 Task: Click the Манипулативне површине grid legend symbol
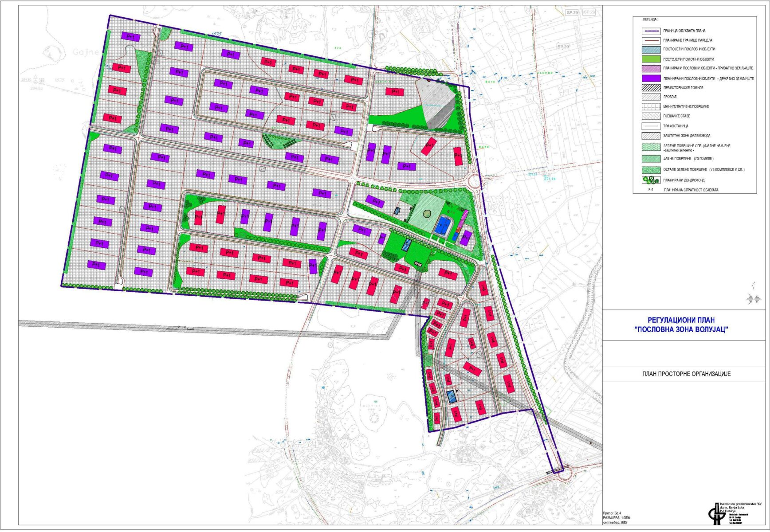click(651, 106)
